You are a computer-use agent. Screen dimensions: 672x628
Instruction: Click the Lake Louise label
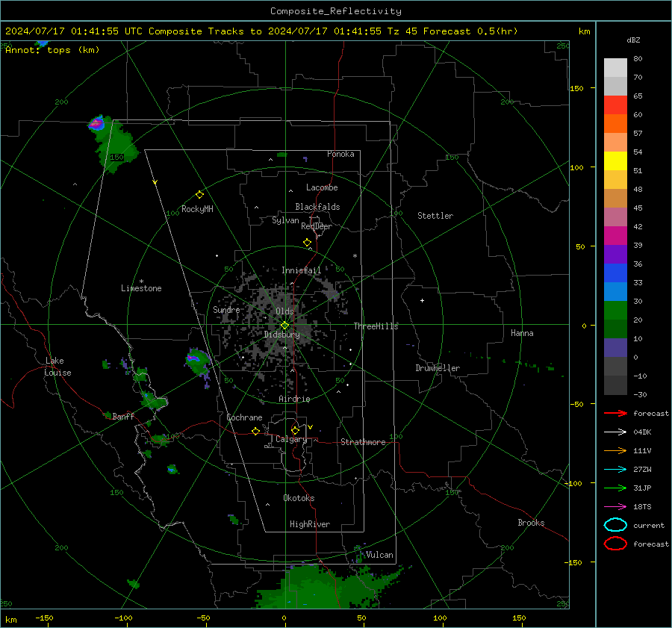[x=57, y=367]
